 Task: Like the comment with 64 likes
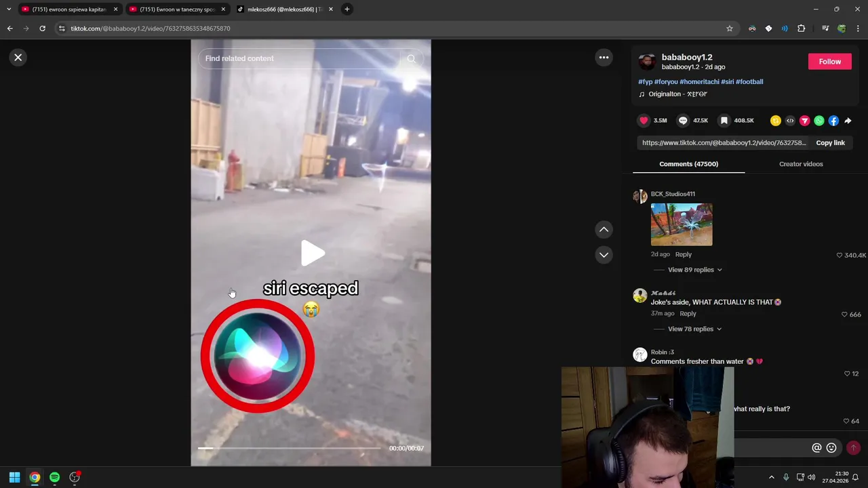846,421
